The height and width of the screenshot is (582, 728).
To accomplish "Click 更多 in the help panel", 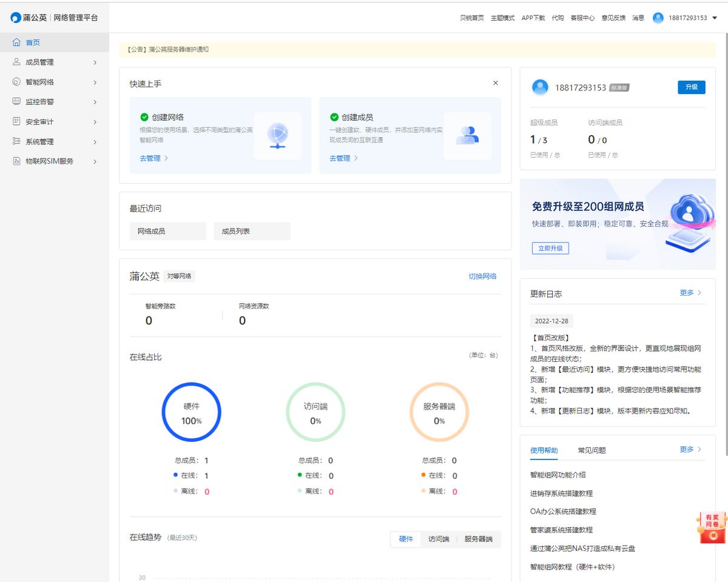I will (690, 450).
